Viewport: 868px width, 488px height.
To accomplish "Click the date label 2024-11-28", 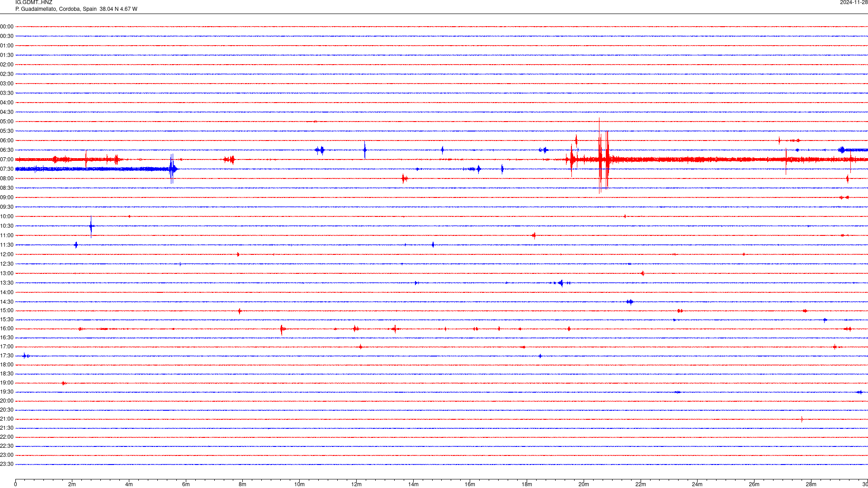I will click(x=854, y=3).
